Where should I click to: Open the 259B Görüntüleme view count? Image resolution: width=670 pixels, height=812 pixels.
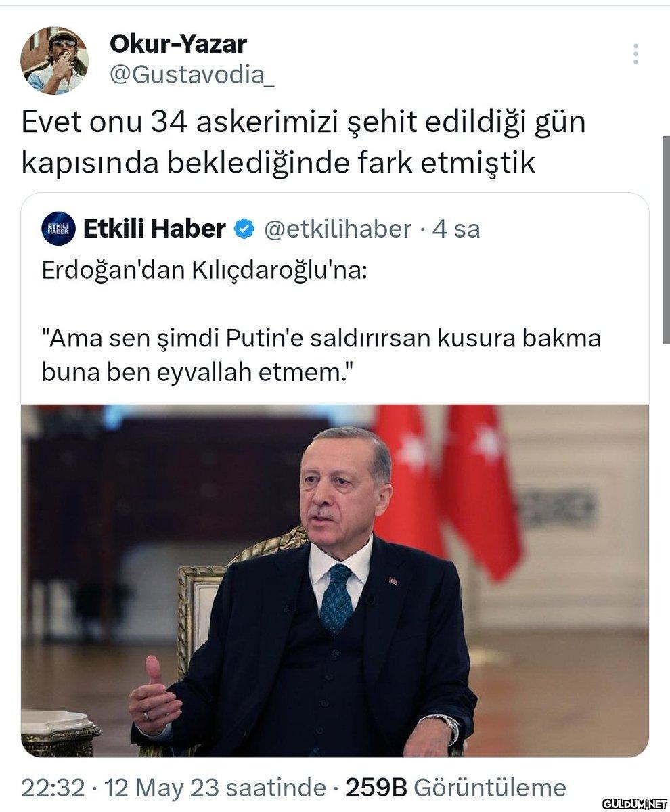coord(455,788)
